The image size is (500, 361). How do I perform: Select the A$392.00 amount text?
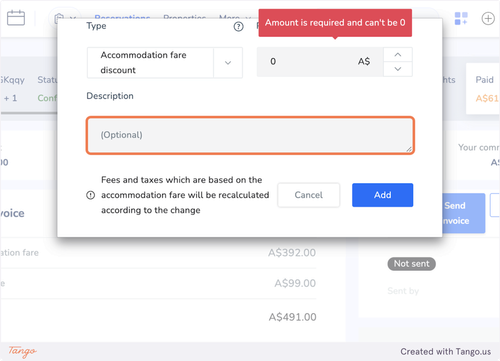(292, 253)
